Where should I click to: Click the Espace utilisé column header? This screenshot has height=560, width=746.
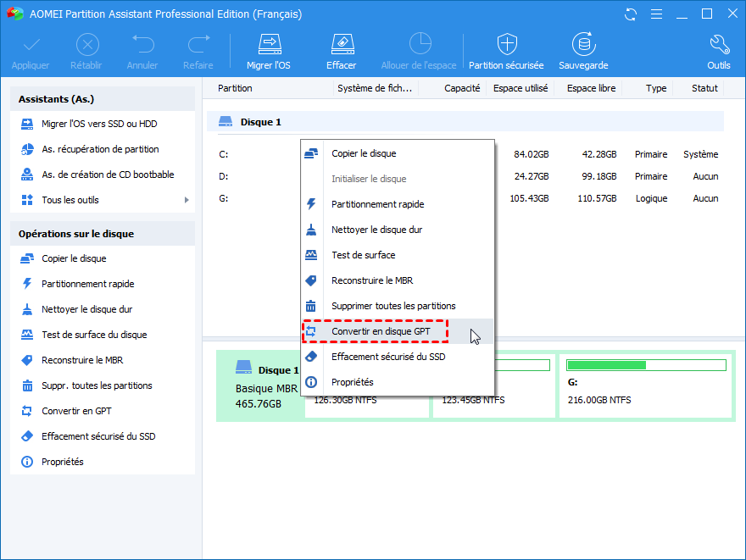coord(521,88)
